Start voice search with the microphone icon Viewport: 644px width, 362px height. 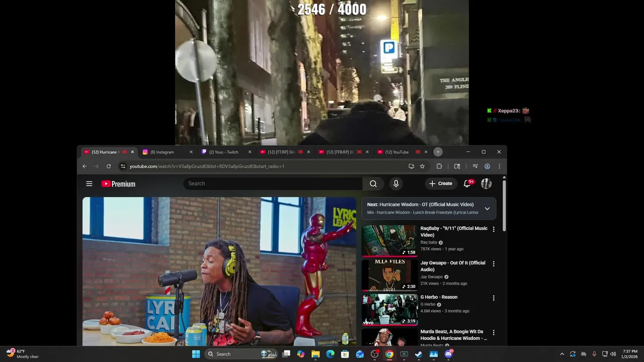pos(396,184)
